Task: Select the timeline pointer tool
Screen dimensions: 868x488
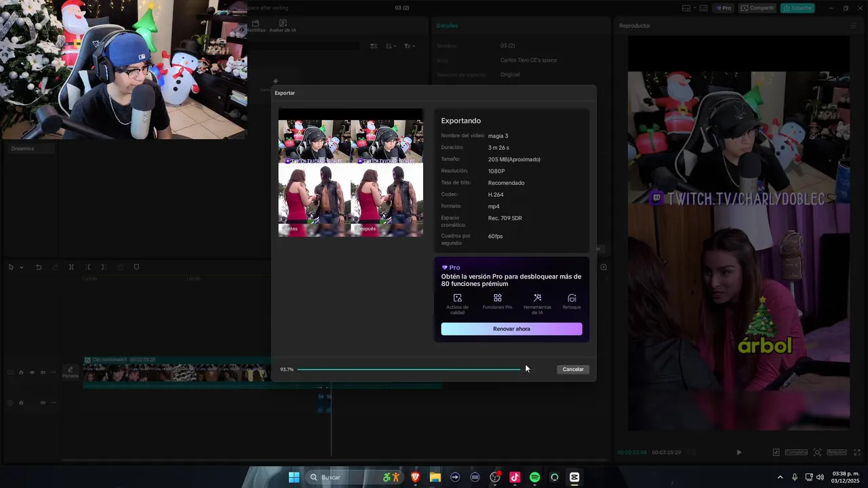Action: point(11,267)
